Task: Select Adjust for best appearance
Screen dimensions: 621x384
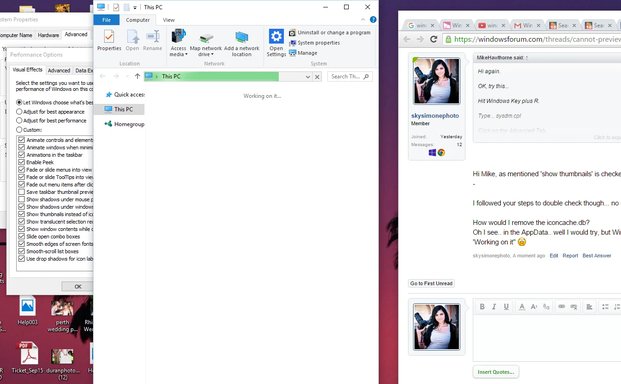Action: (x=19, y=112)
